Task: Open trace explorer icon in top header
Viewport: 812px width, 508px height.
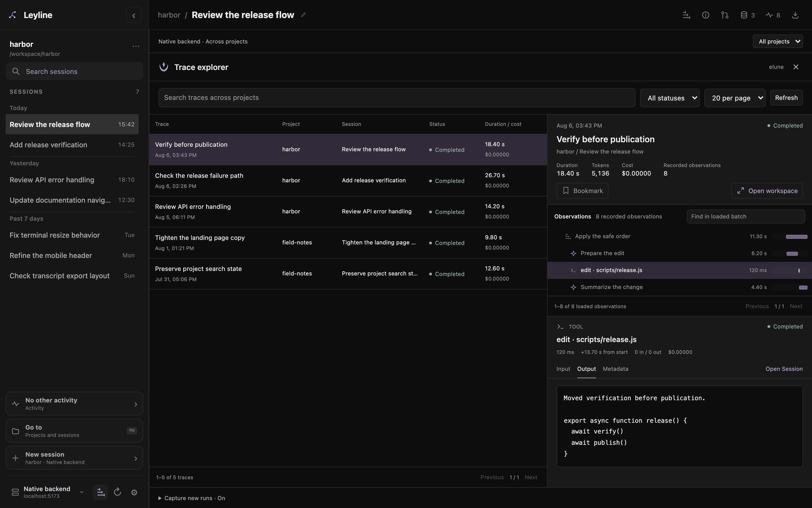Action: click(686, 15)
